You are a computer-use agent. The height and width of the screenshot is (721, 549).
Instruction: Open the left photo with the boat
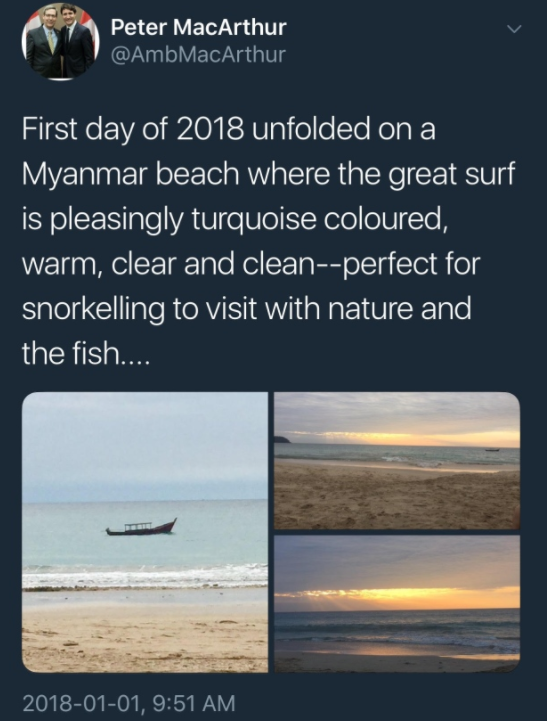145,532
